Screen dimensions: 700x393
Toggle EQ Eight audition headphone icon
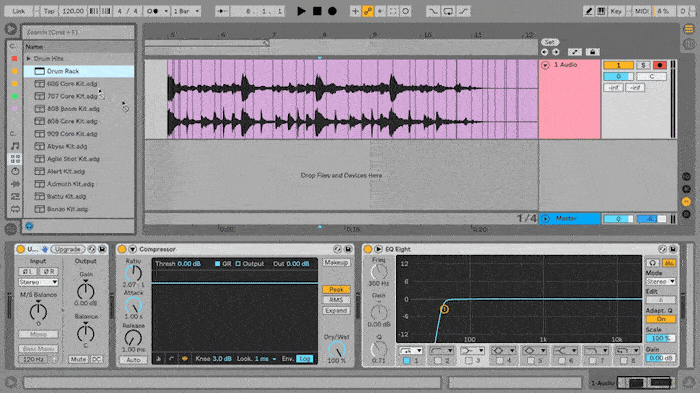[653, 263]
